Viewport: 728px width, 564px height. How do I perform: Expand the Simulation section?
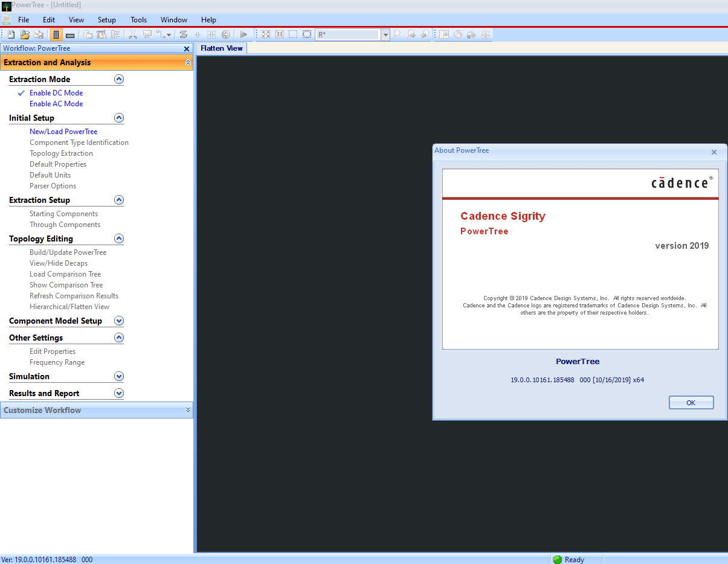pos(119,376)
